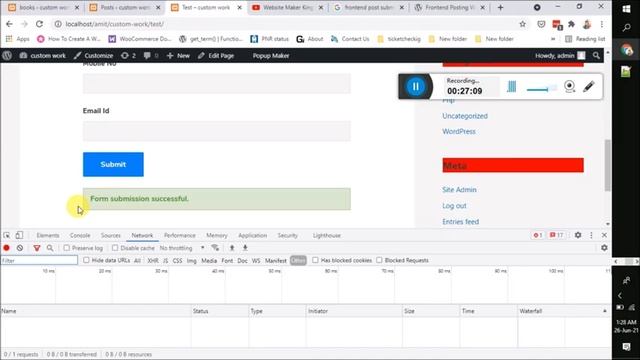Open the WordPress category link
The height and width of the screenshot is (360, 640).
tap(459, 131)
